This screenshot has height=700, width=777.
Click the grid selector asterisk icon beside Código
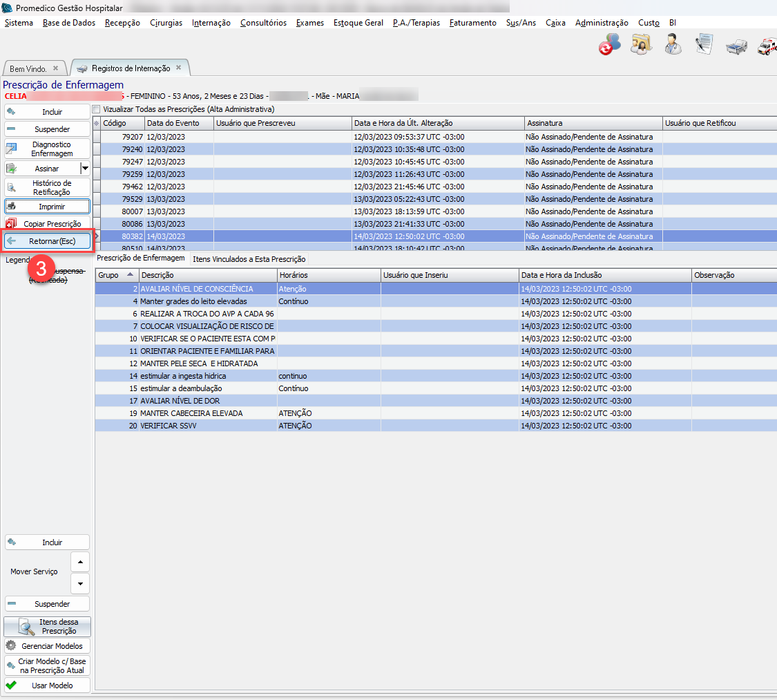click(x=97, y=123)
